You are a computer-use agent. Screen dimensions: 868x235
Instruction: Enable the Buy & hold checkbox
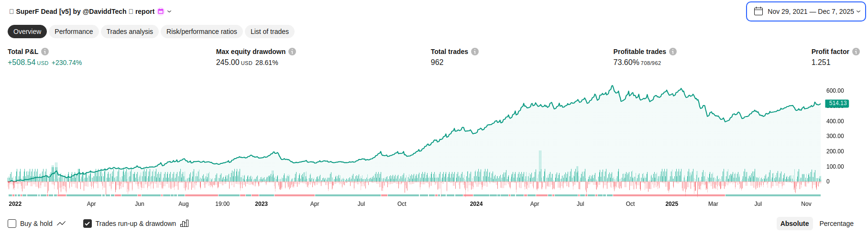[x=12, y=224]
